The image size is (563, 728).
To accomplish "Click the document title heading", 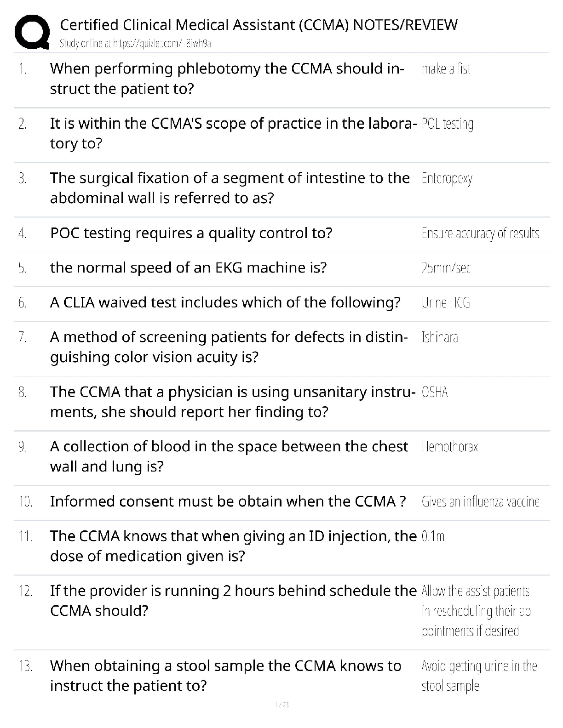I will [x=259, y=24].
